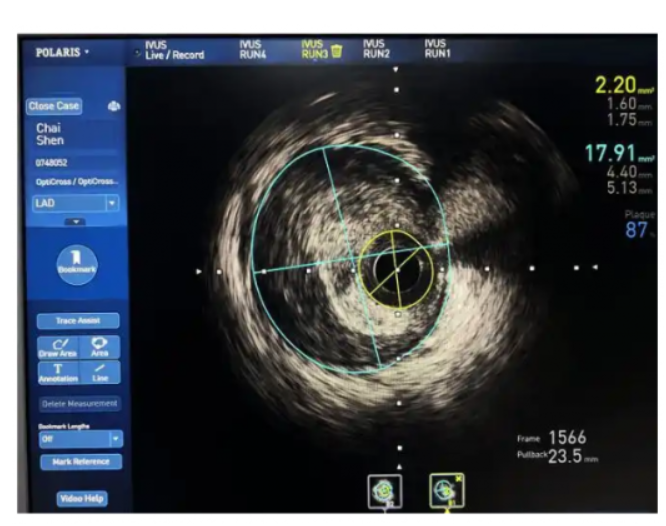The image size is (666, 526).
Task: Click the Pullback 23.5 mm readout
Action: 557,456
